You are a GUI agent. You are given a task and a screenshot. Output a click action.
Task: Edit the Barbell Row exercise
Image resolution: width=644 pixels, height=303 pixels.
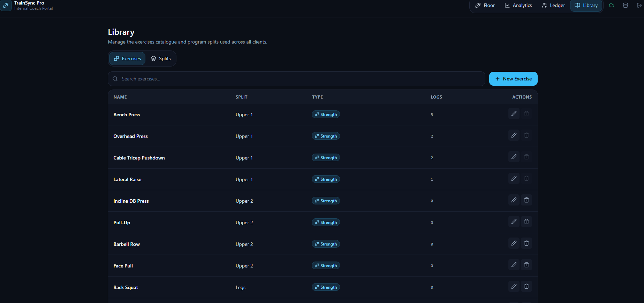(x=514, y=243)
